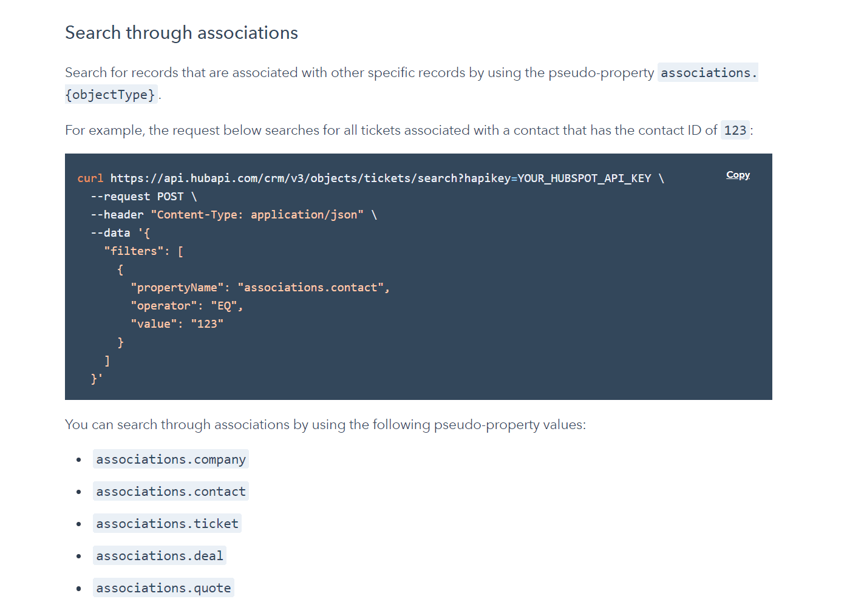Select the associations.company pseudo-property value
This screenshot has width=847, height=616.
pyautogui.click(x=171, y=459)
